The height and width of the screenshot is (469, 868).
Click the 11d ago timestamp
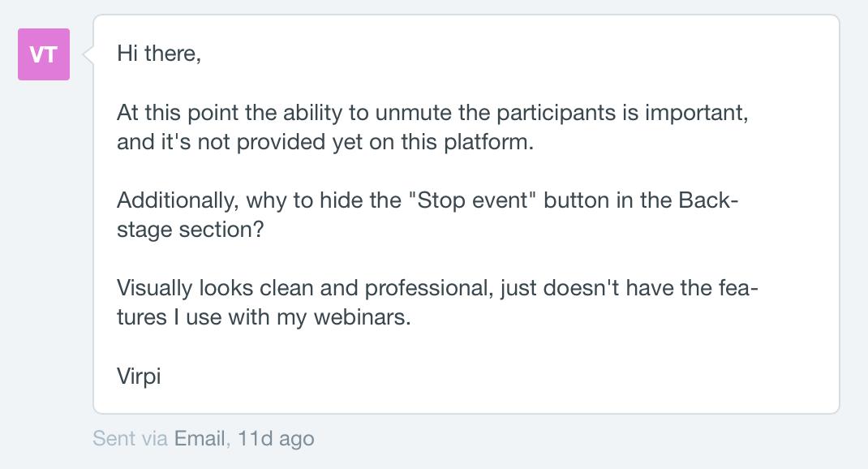click(x=276, y=438)
